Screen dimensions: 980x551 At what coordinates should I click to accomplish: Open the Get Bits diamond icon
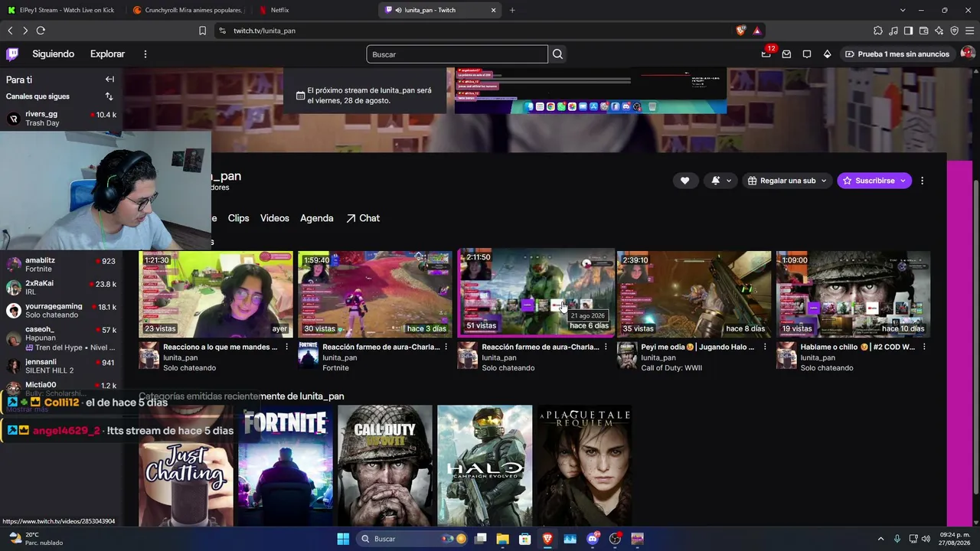(x=827, y=54)
